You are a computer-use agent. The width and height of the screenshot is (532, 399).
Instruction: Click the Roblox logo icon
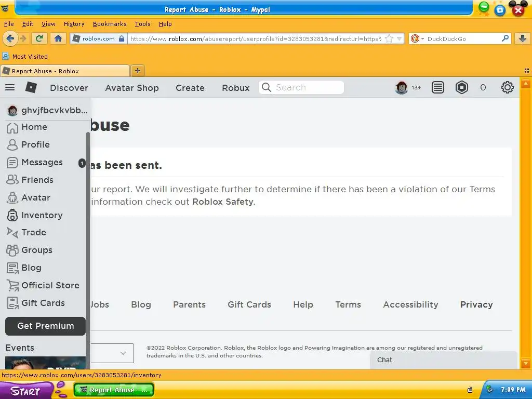(31, 87)
